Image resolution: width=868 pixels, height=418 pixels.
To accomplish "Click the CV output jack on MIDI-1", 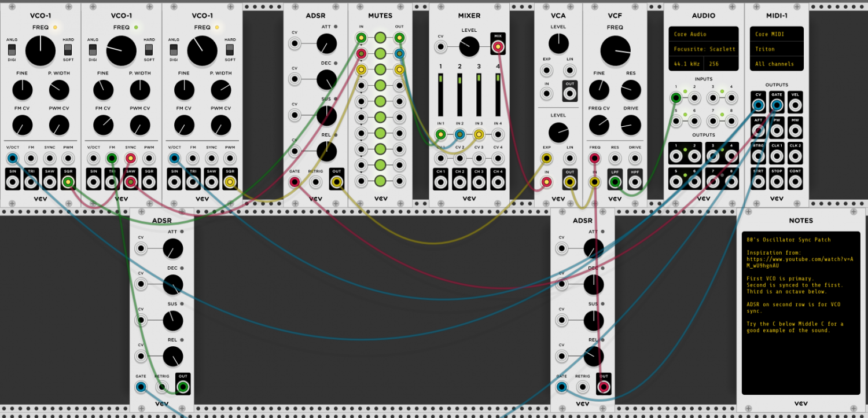I will [759, 105].
